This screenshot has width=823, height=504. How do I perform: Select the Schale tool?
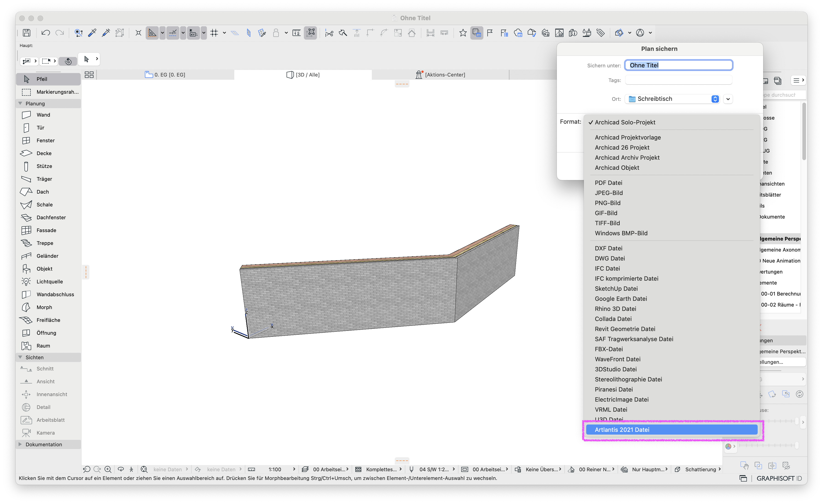pyautogui.click(x=48, y=205)
